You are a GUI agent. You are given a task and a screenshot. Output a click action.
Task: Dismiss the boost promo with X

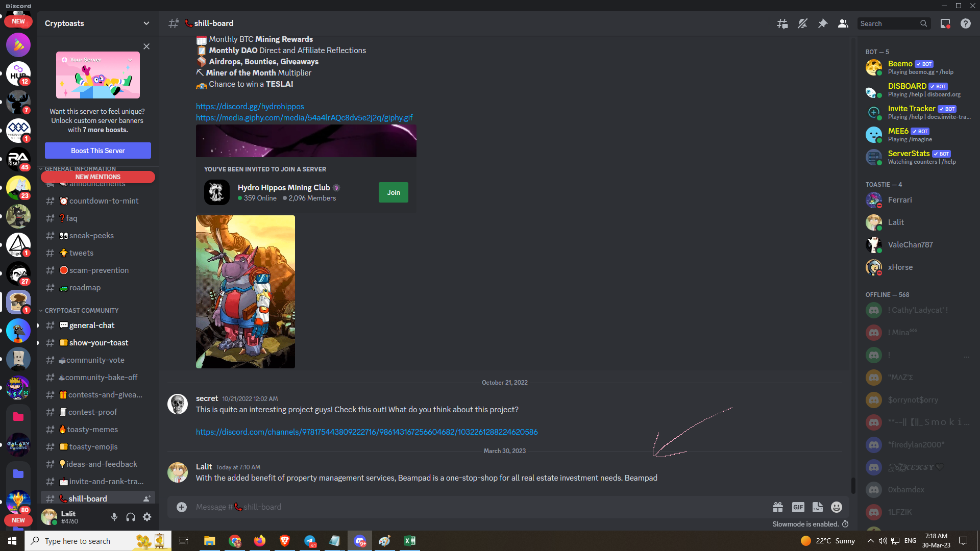pos(146,46)
